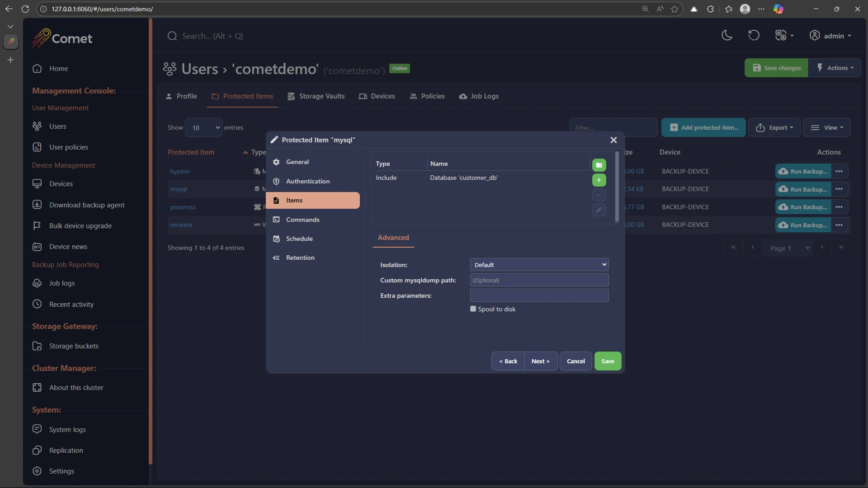Toggle dark mode moon icon
This screenshot has height=488, width=868.
[726, 36]
